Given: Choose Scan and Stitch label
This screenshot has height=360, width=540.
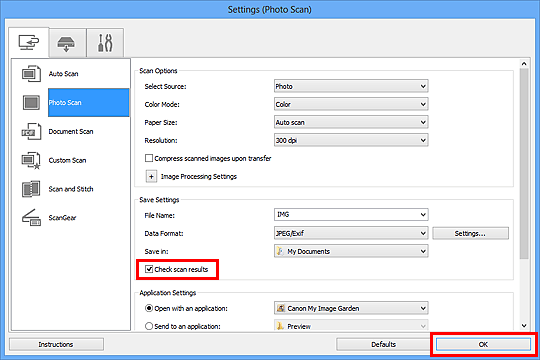Looking at the screenshot, I should [71, 189].
